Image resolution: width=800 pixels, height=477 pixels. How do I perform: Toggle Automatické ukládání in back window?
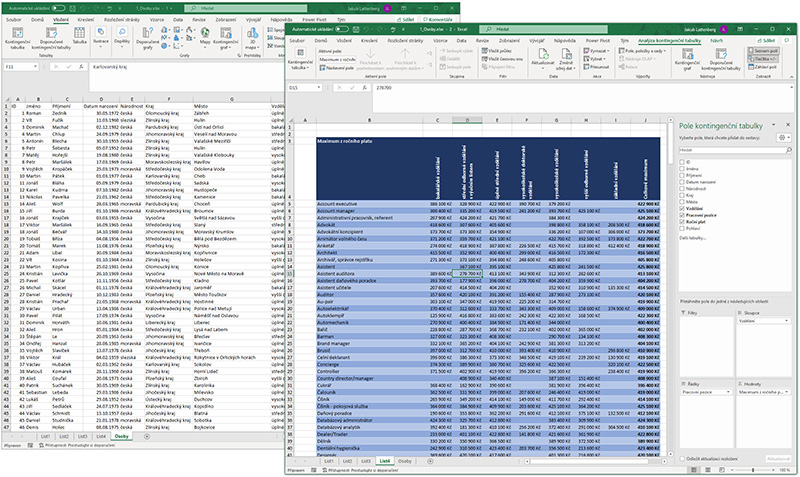59,8
